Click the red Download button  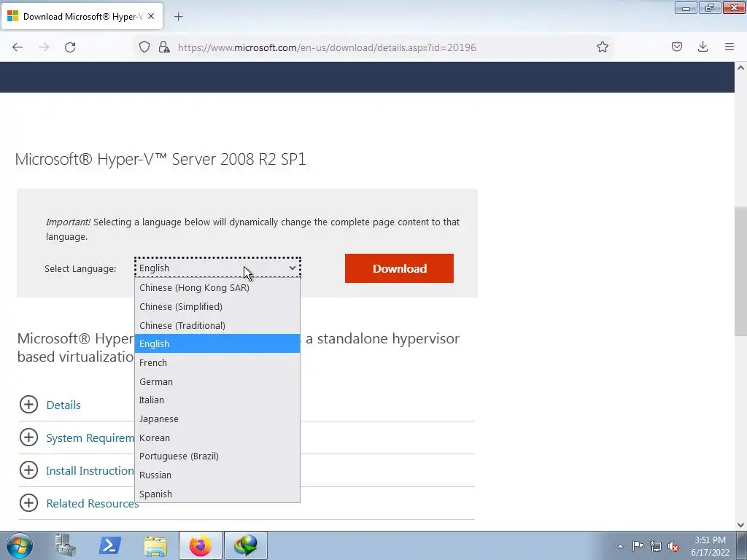(x=399, y=268)
